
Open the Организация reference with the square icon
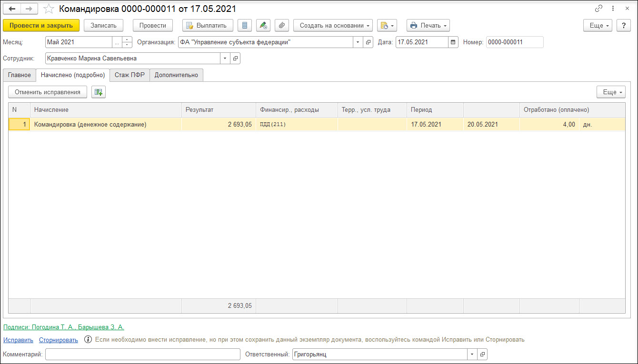(x=368, y=42)
